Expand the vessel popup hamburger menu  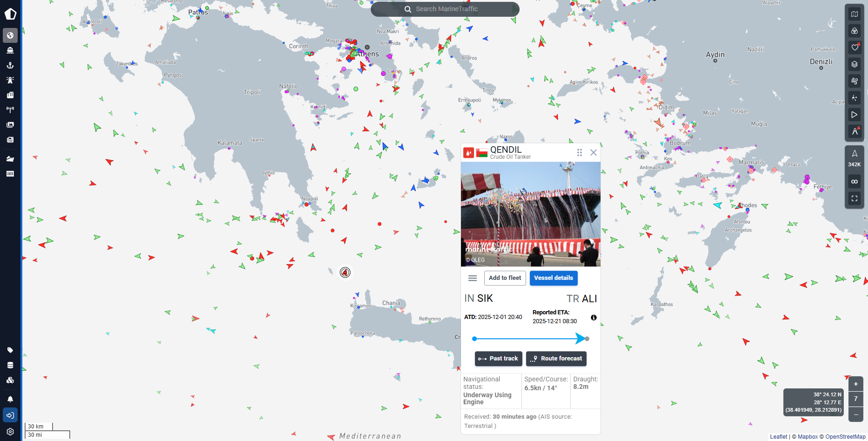point(473,278)
